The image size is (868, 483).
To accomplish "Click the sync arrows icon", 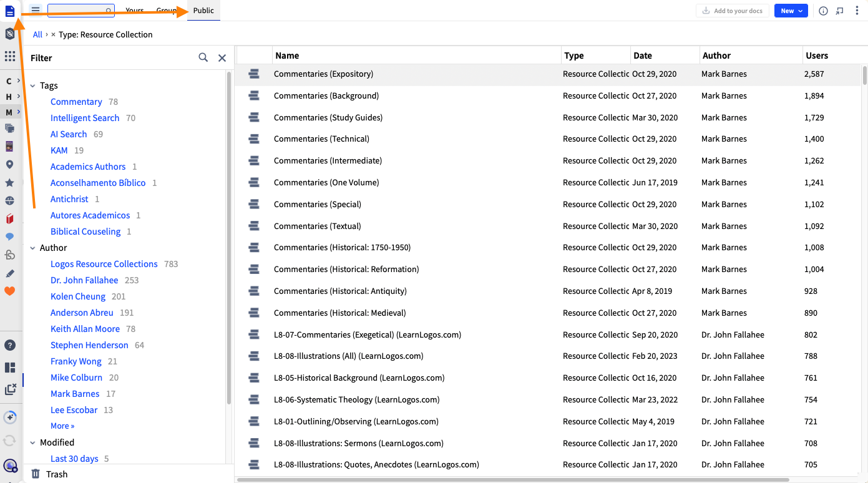I will coord(9,441).
